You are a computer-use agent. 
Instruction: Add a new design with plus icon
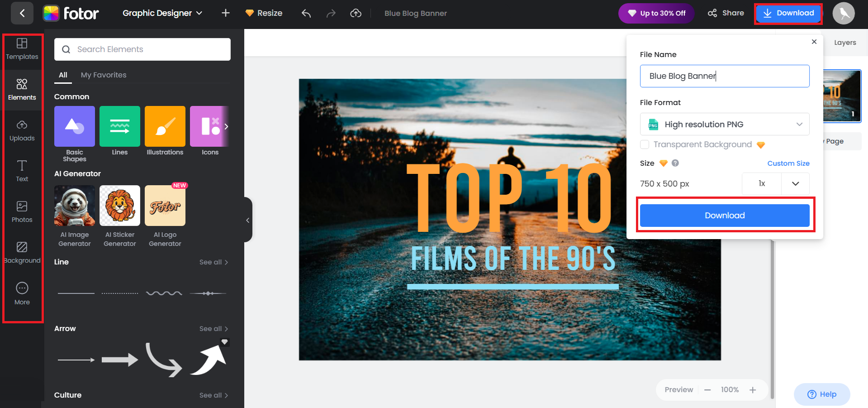point(226,13)
